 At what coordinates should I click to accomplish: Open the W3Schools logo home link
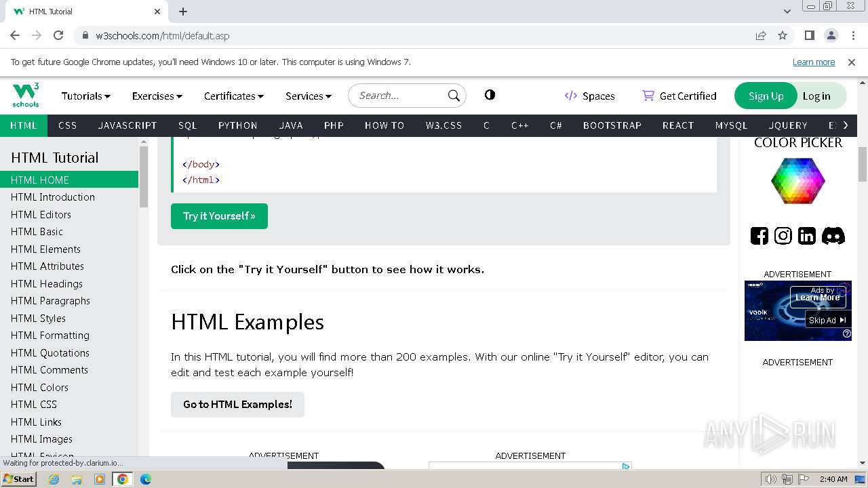(26, 96)
